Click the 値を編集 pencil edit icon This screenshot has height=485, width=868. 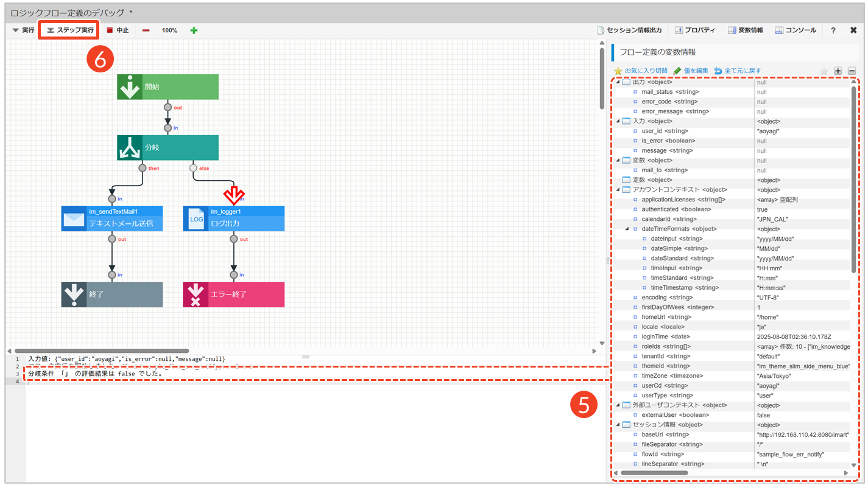(691, 71)
